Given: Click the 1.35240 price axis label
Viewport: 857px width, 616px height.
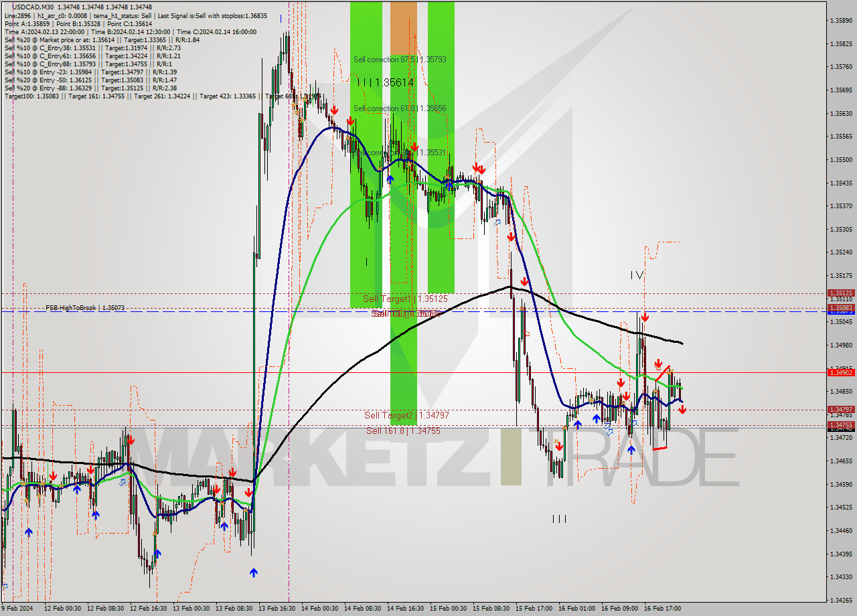Looking at the screenshot, I should pyautogui.click(x=841, y=252).
